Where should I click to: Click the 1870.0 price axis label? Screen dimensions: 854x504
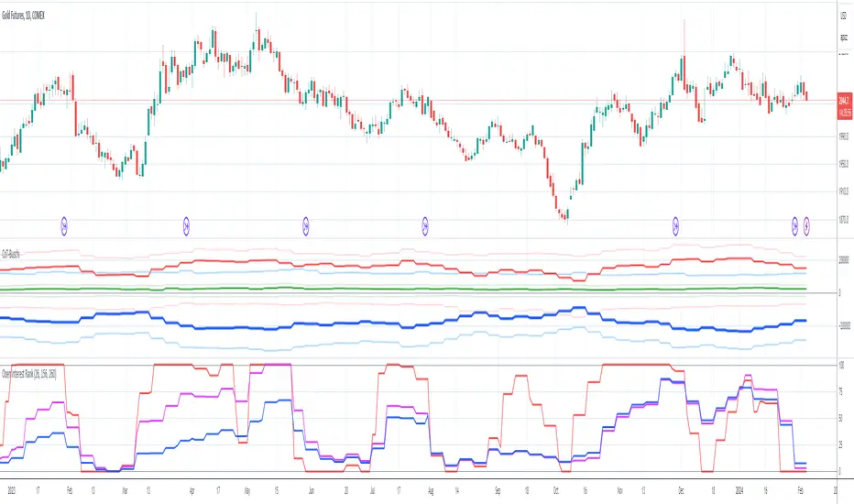click(844, 220)
